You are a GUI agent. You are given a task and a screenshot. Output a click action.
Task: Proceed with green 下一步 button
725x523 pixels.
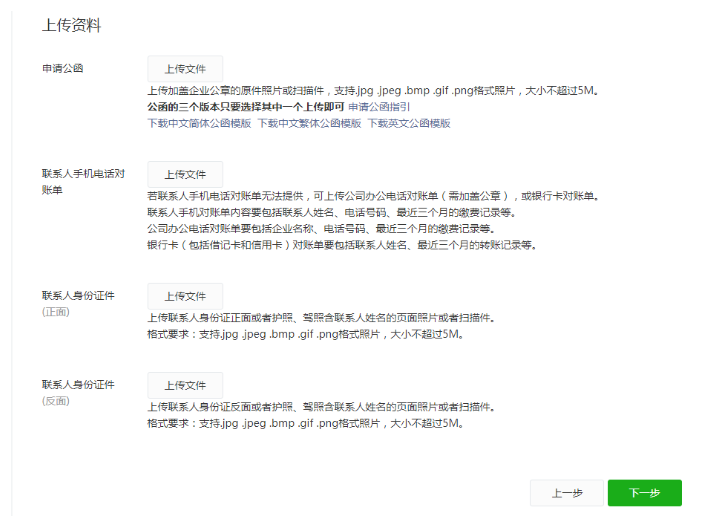[645, 493]
